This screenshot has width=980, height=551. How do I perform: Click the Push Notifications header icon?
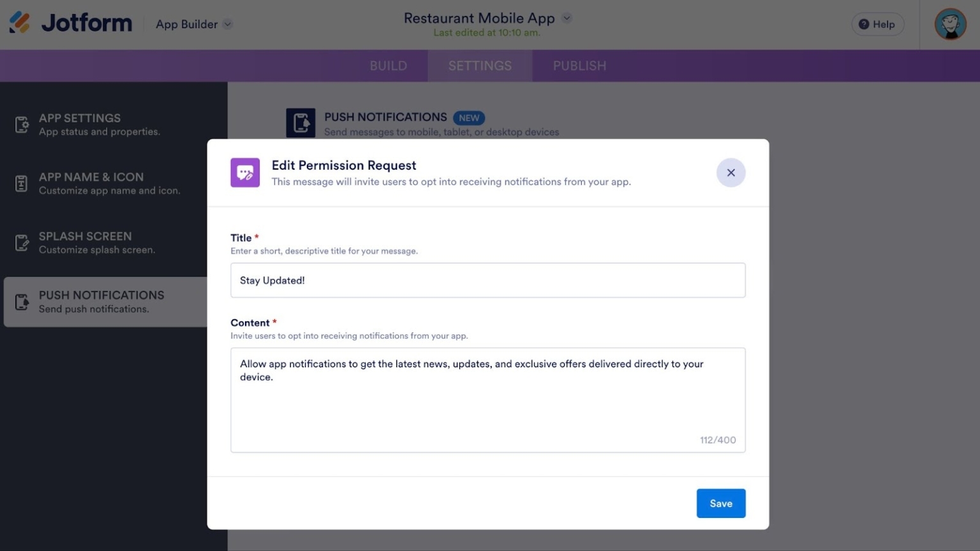[x=301, y=122]
